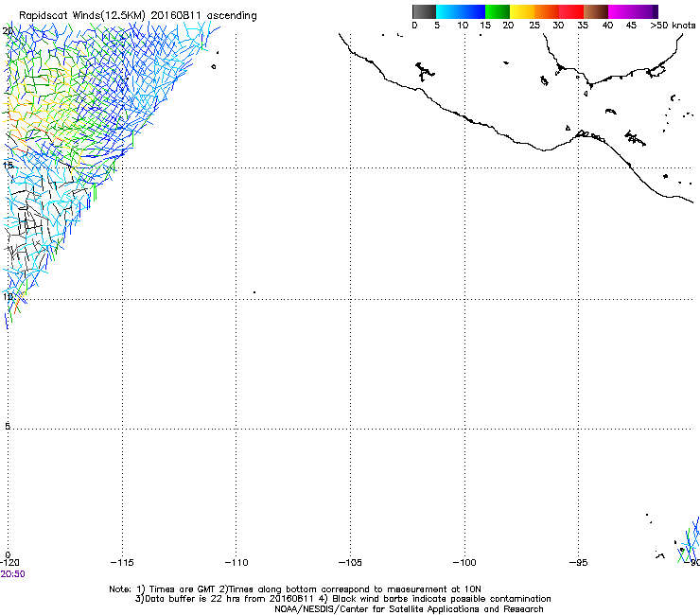Image resolution: width=700 pixels, height=615 pixels.
Task: Select the red 30-35 knots legend swatch
Action: coord(571,11)
